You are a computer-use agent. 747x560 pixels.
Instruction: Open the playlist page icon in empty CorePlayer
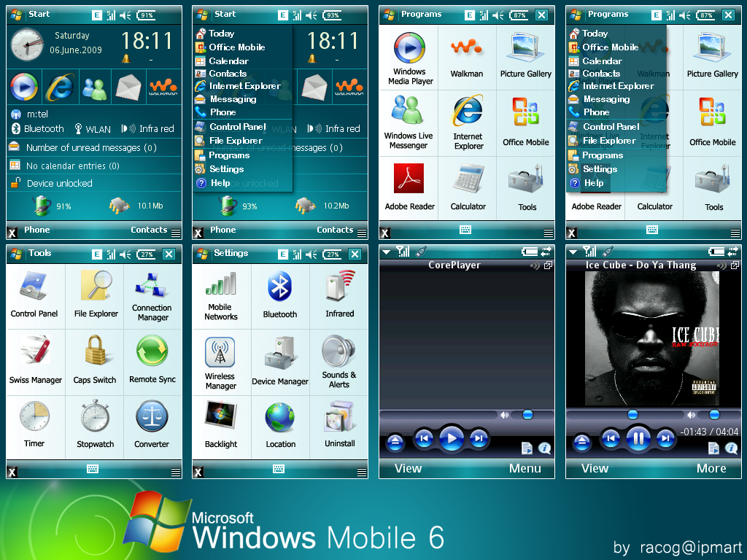click(x=527, y=448)
